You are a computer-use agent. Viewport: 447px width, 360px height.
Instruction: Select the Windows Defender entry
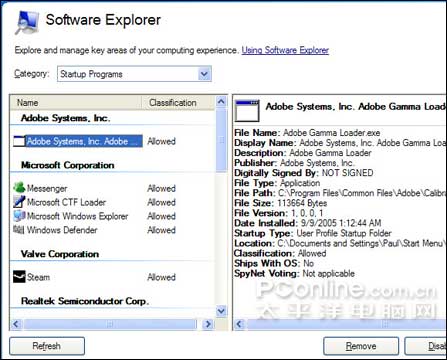(62, 230)
